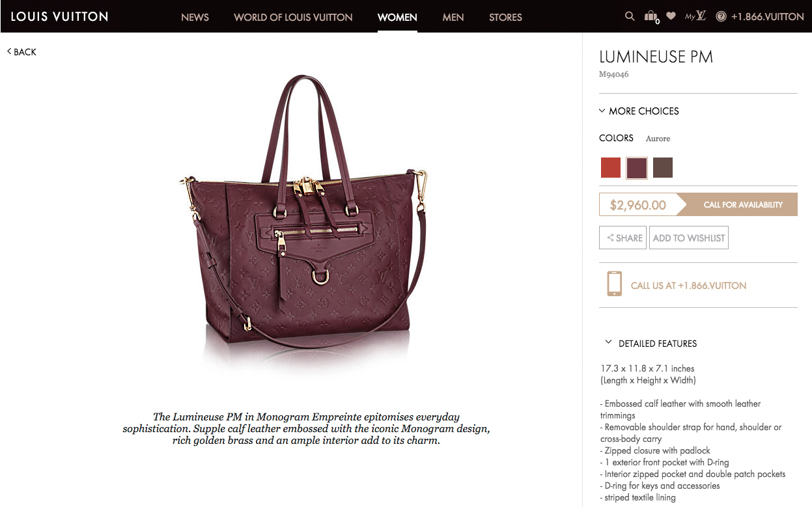Open the Women menu tab
This screenshot has width=812, height=507.
(397, 17)
